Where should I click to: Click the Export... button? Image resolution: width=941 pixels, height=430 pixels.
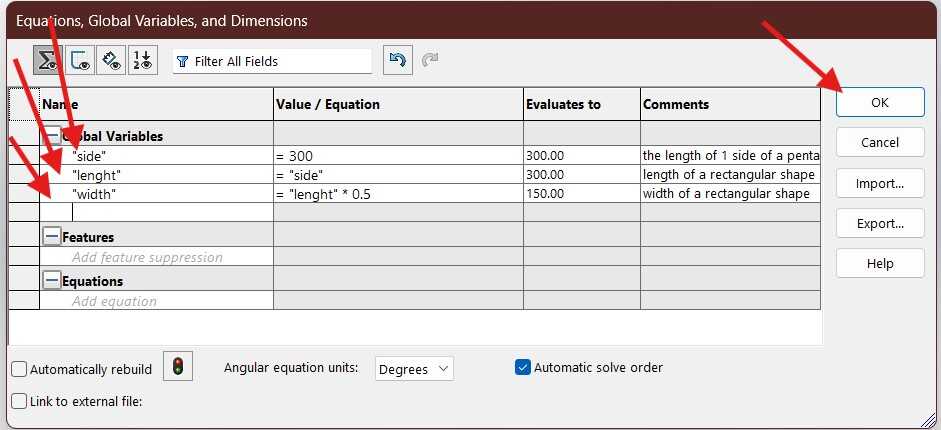click(x=880, y=223)
